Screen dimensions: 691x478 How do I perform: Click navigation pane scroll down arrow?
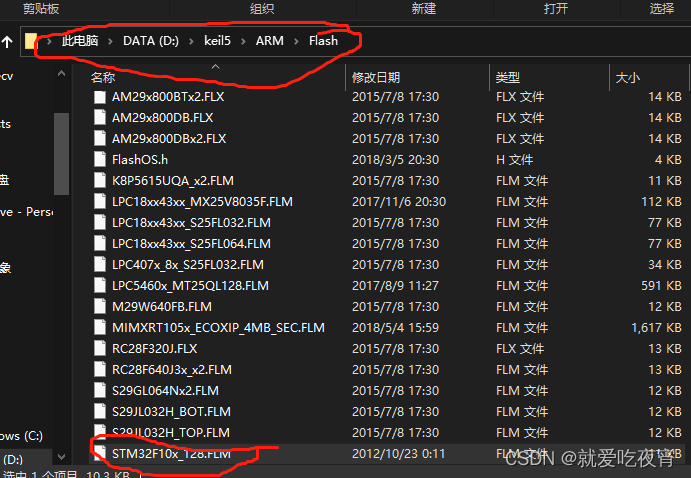click(x=62, y=457)
